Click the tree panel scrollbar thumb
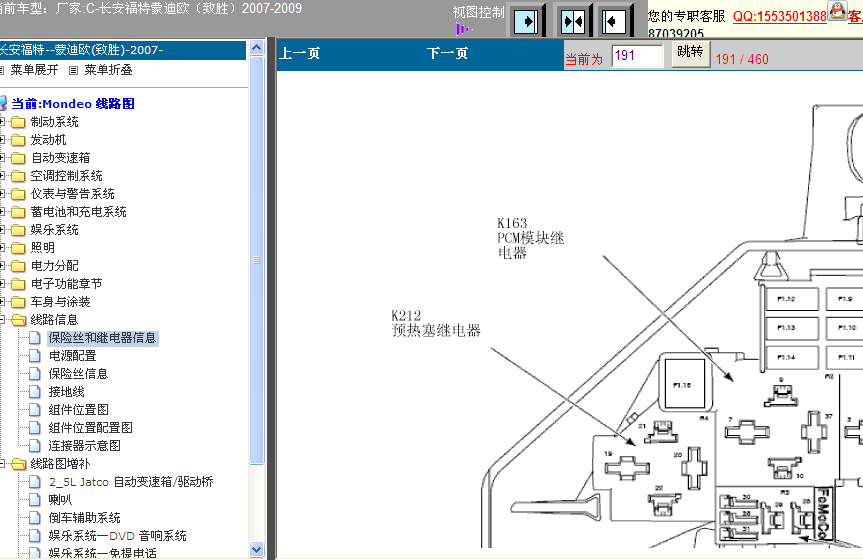The height and width of the screenshot is (560, 863). pos(256,260)
